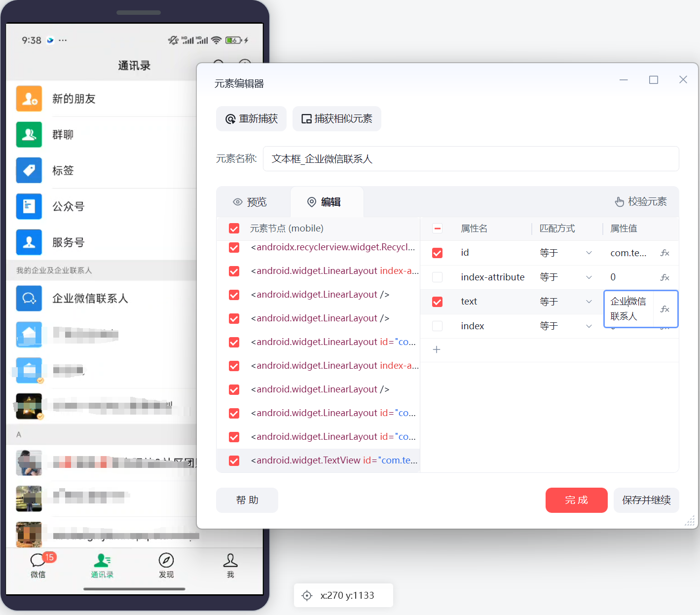Click the 重新捕获 button
Screen dimensions: 700x615
pyautogui.click(x=251, y=119)
